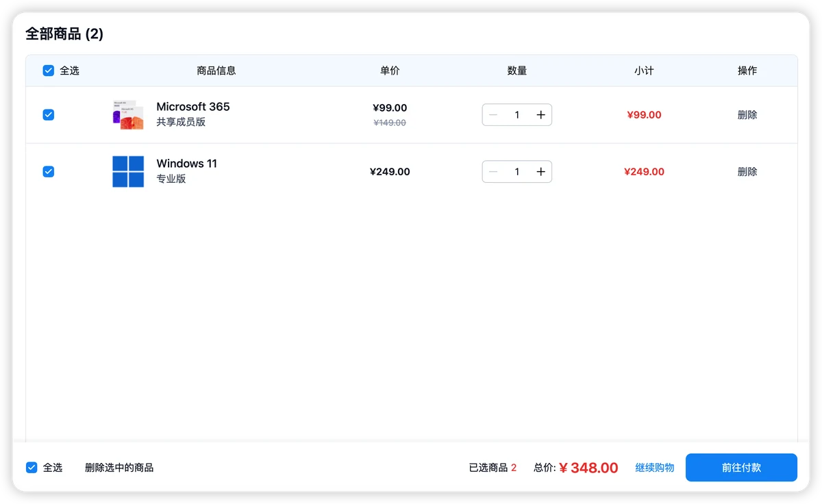Decrease the Microsoft 365 quantity
Image resolution: width=822 pixels, height=504 pixels.
[x=493, y=115]
